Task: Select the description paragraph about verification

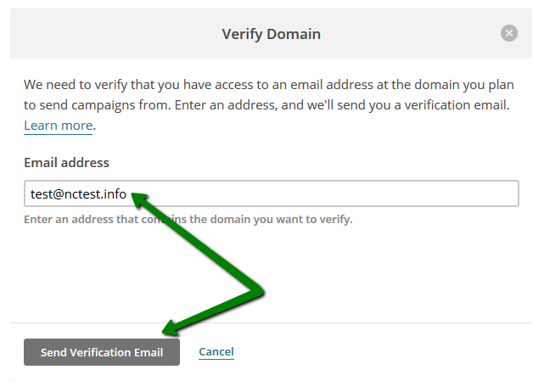Action: pos(269,104)
